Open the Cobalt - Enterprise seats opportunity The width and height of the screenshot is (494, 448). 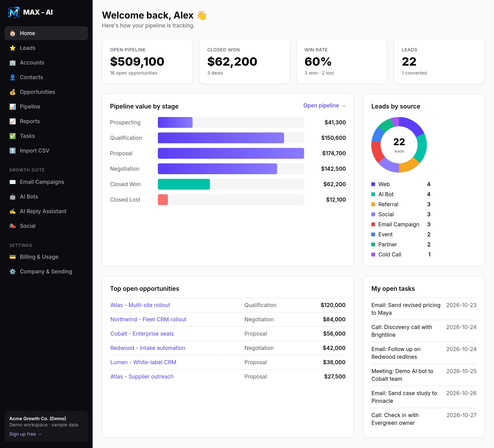(142, 334)
